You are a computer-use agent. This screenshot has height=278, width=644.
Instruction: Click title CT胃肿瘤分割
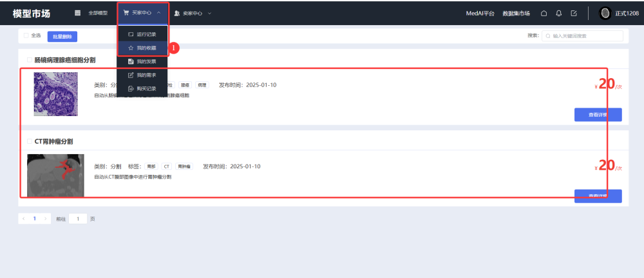tap(54, 141)
